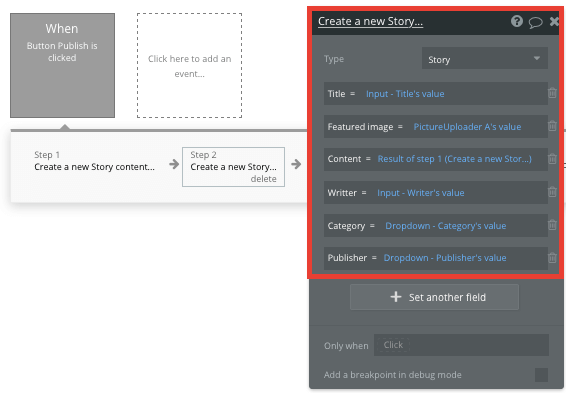Close the Create a new Story panel
The height and width of the screenshot is (393, 566).
click(x=554, y=22)
